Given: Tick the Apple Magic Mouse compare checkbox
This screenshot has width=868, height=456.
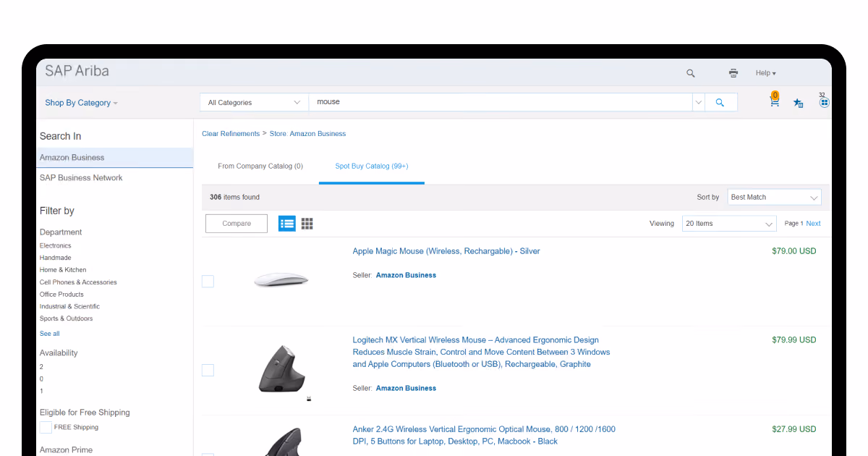Looking at the screenshot, I should [208, 281].
